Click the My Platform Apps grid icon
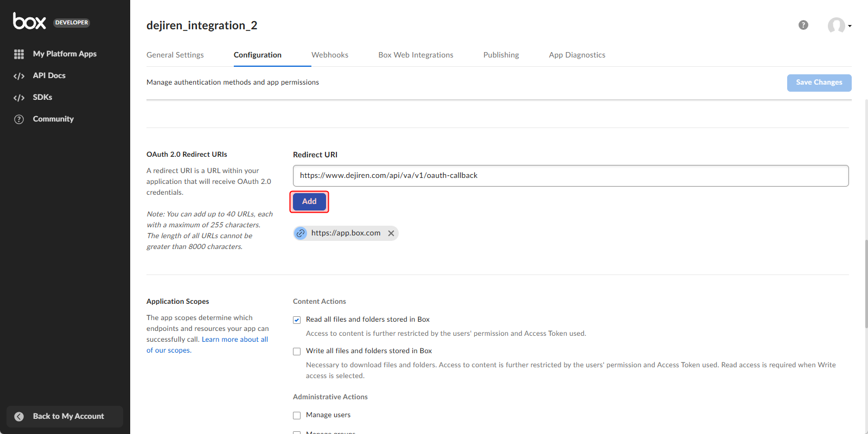 tap(19, 54)
